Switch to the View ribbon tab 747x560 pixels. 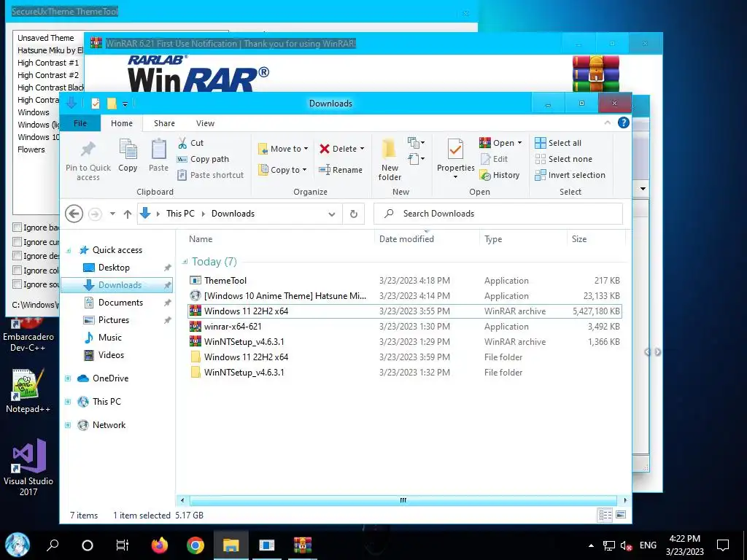(205, 122)
